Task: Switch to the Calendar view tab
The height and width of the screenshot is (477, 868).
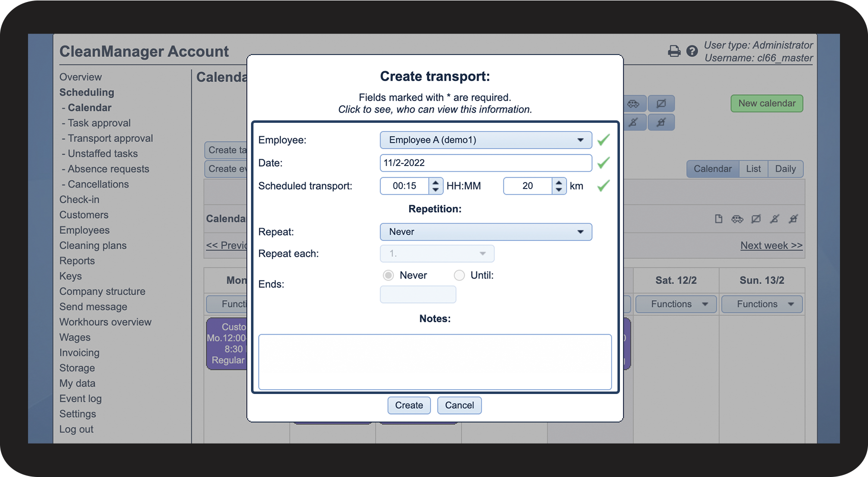Action: click(x=713, y=169)
